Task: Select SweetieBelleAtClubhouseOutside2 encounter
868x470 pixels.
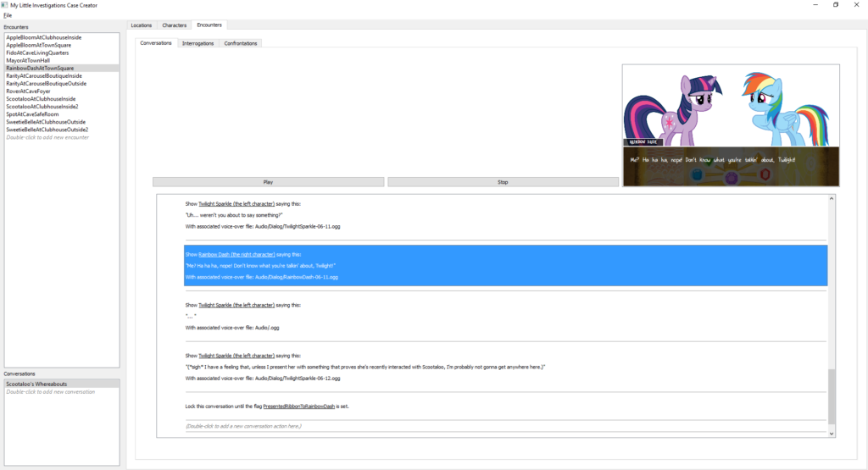Action: [61, 130]
